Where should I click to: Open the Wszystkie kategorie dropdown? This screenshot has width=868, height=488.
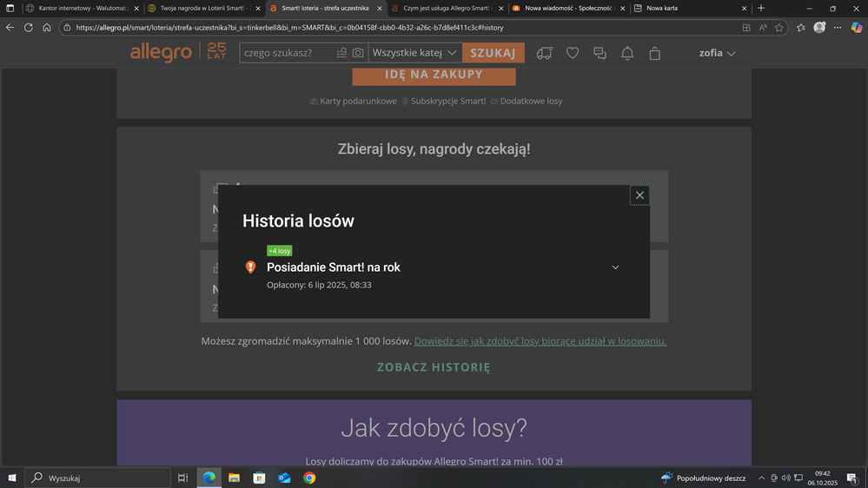pyautogui.click(x=414, y=53)
